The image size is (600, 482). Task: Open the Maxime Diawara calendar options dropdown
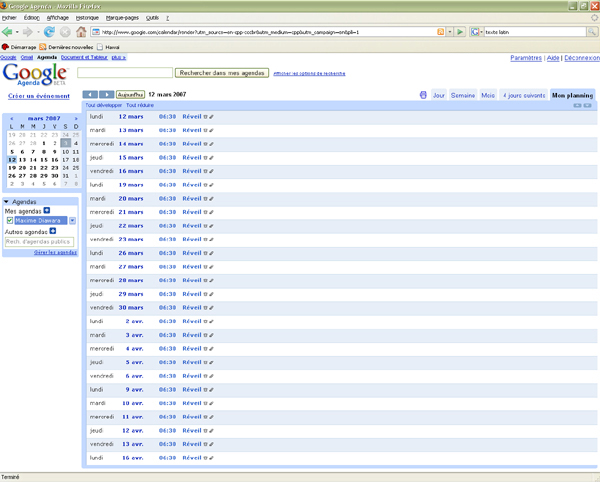[72, 221]
